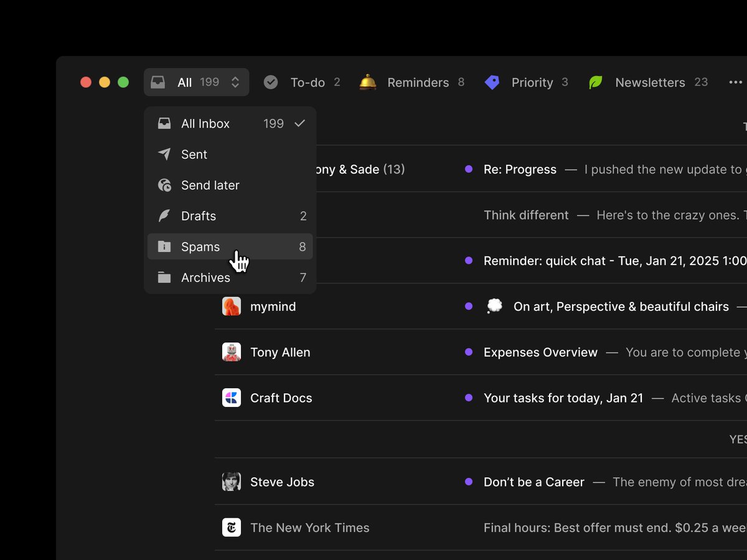Click the To-do checkmark circle icon
The height and width of the screenshot is (560, 747).
click(271, 82)
